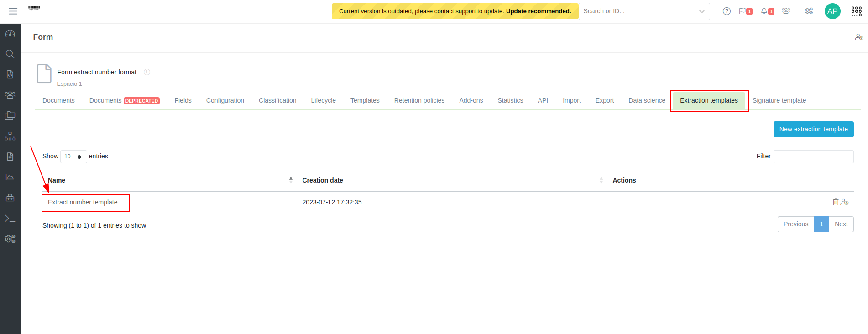The image size is (868, 334).
Task: Switch to the Fields tab
Action: (x=183, y=100)
